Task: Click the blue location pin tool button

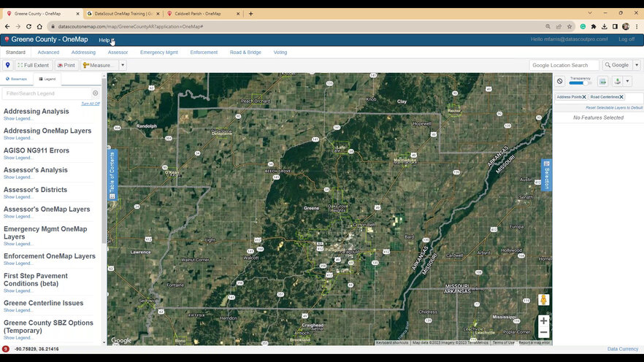Action: coord(8,65)
